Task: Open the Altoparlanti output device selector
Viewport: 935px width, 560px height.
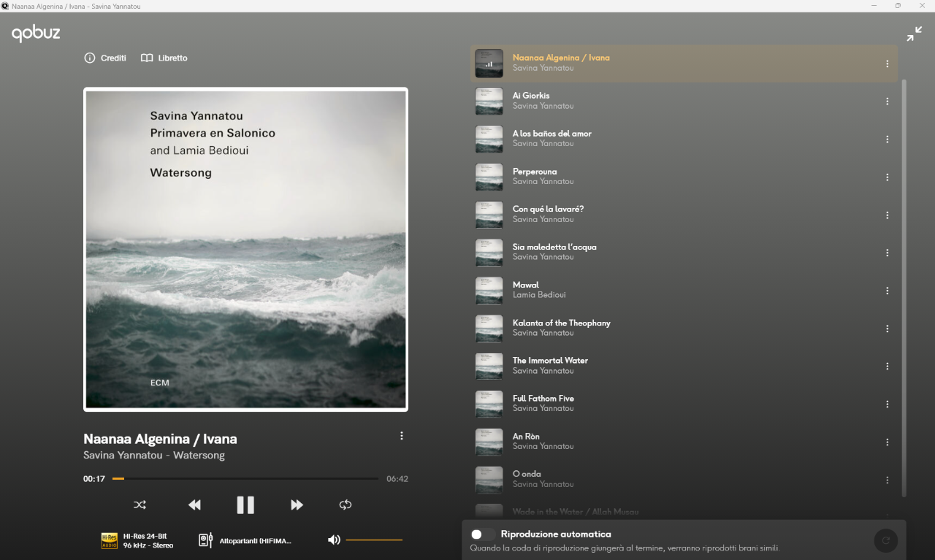Action: [x=245, y=540]
